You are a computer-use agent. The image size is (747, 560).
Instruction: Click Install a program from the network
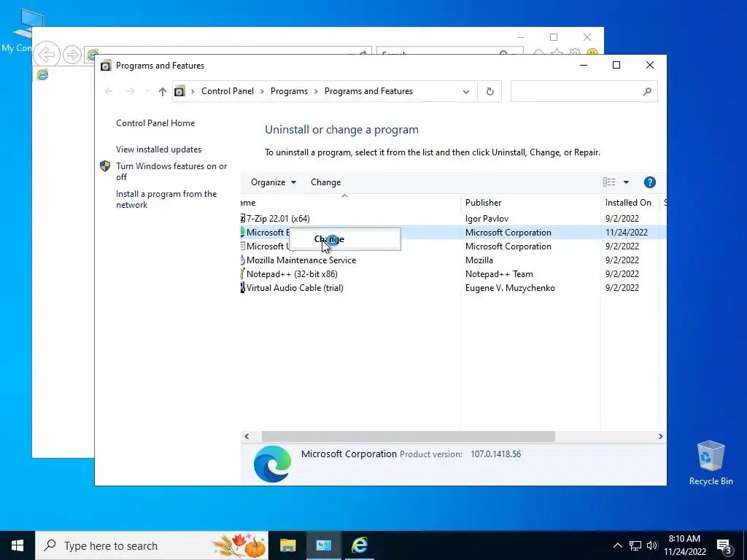pos(166,199)
